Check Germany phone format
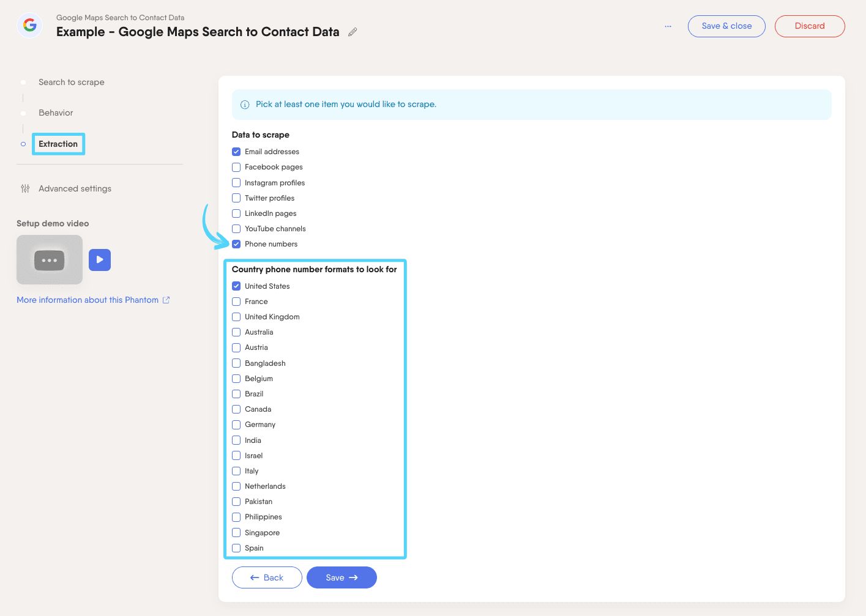The width and height of the screenshot is (866, 616). [236, 425]
